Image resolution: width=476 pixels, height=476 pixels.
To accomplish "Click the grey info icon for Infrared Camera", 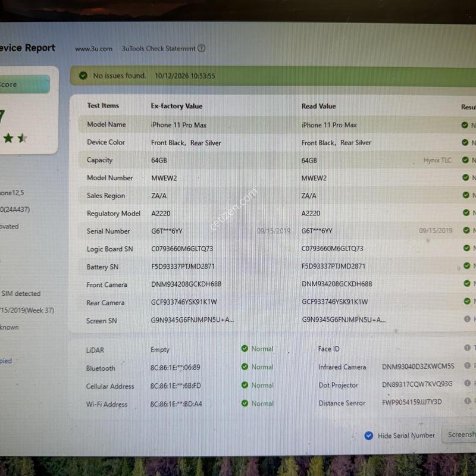I will [x=467, y=365].
